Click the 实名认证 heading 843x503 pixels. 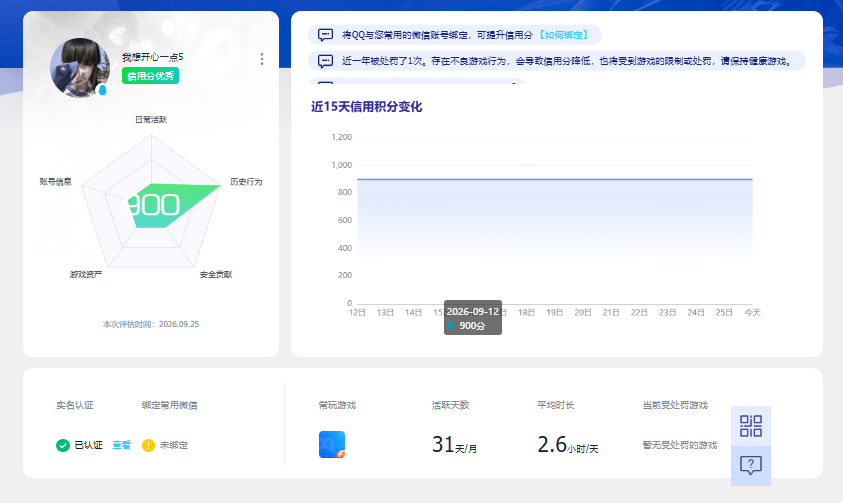click(x=75, y=405)
